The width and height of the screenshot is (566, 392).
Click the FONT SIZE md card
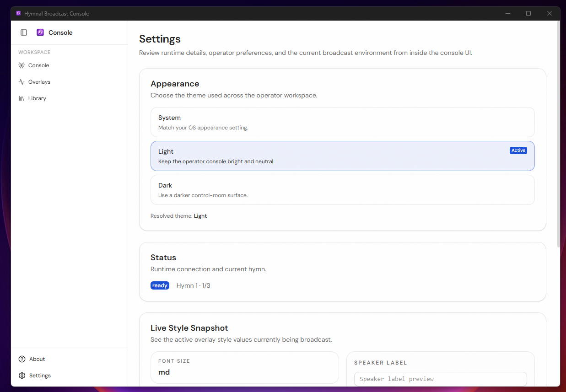point(245,367)
